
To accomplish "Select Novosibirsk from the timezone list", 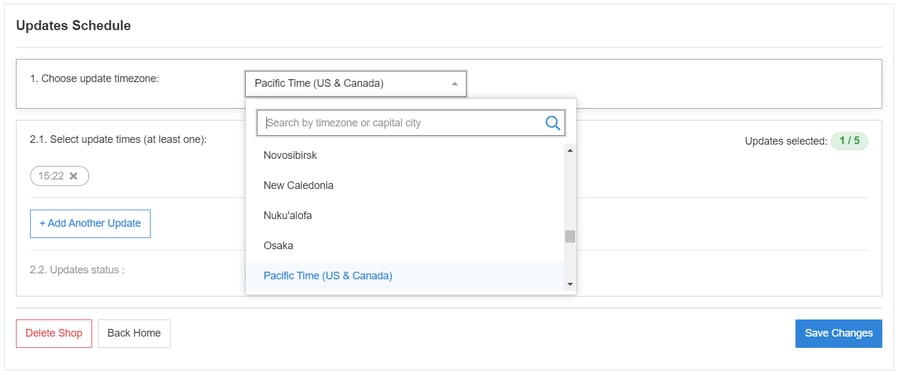I will (405, 155).
